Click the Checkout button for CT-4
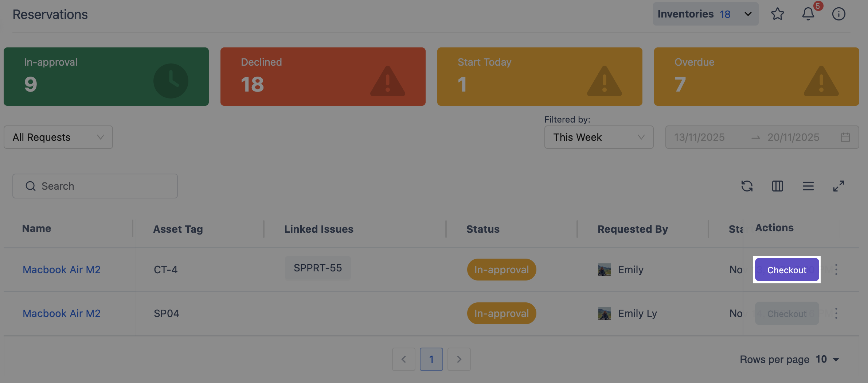Screen dimensions: 868x383 point(787,270)
